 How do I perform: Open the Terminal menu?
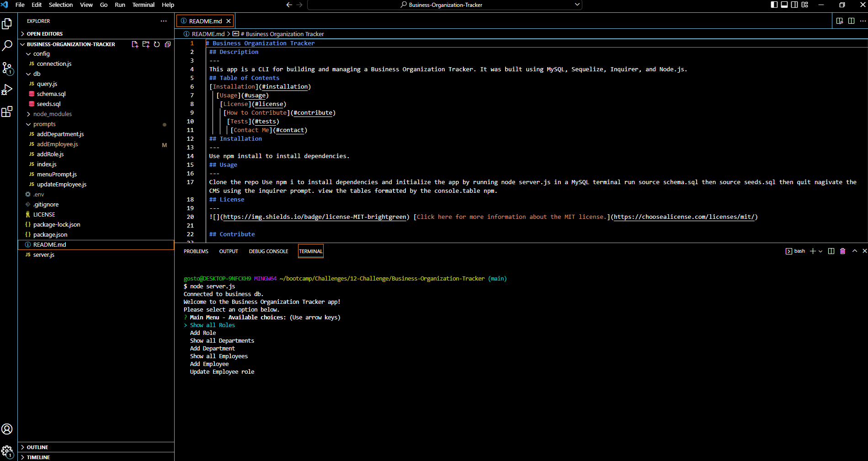[x=143, y=5]
